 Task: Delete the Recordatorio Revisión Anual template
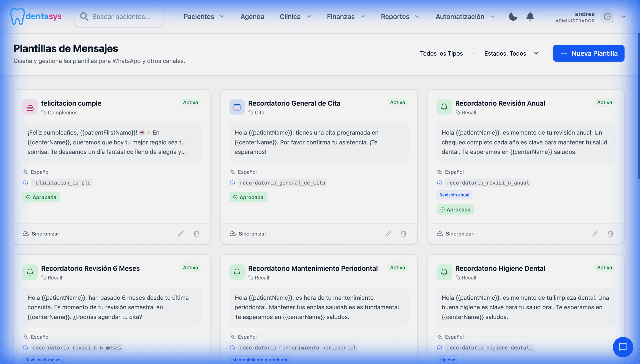610,233
